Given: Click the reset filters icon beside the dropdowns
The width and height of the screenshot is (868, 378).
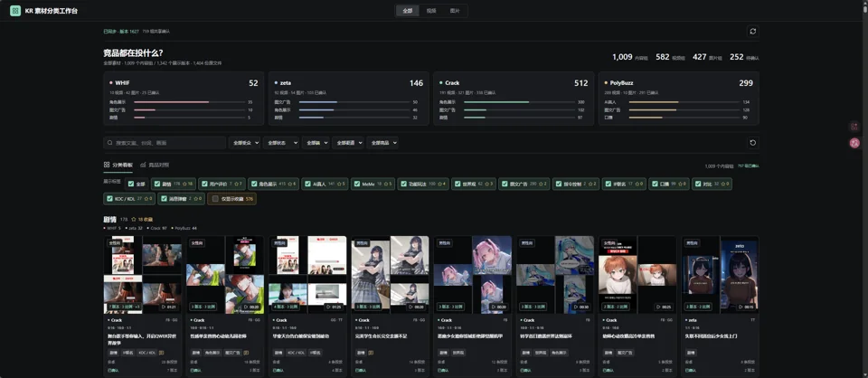Looking at the screenshot, I should click(x=753, y=143).
